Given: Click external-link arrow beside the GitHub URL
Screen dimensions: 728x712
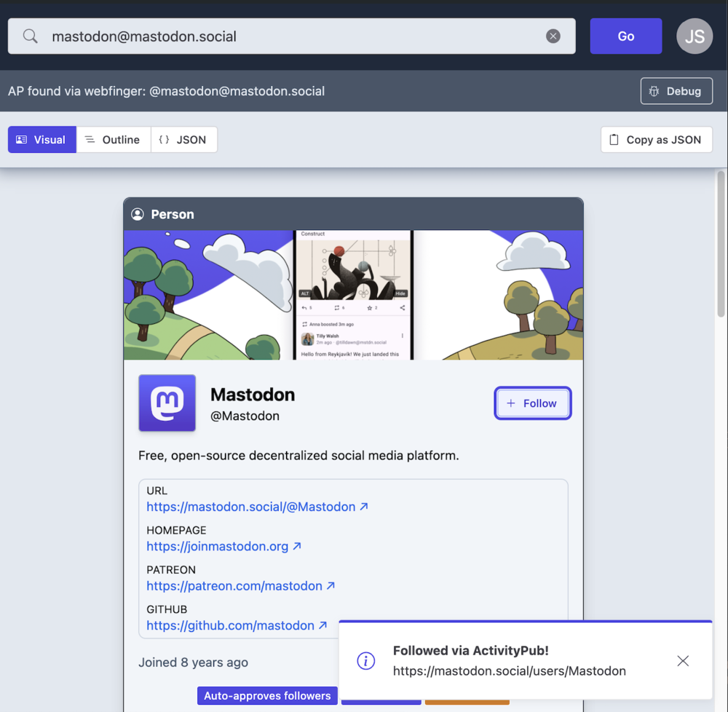Looking at the screenshot, I should coord(323,625).
